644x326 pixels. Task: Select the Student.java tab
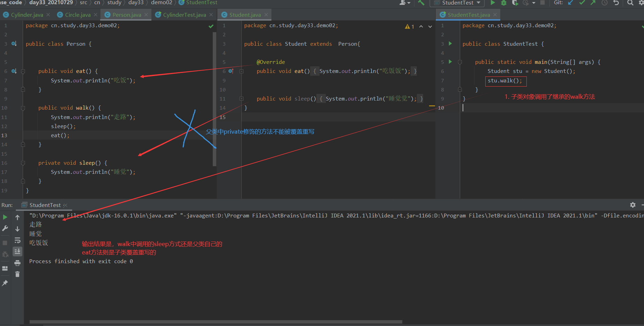coord(245,15)
